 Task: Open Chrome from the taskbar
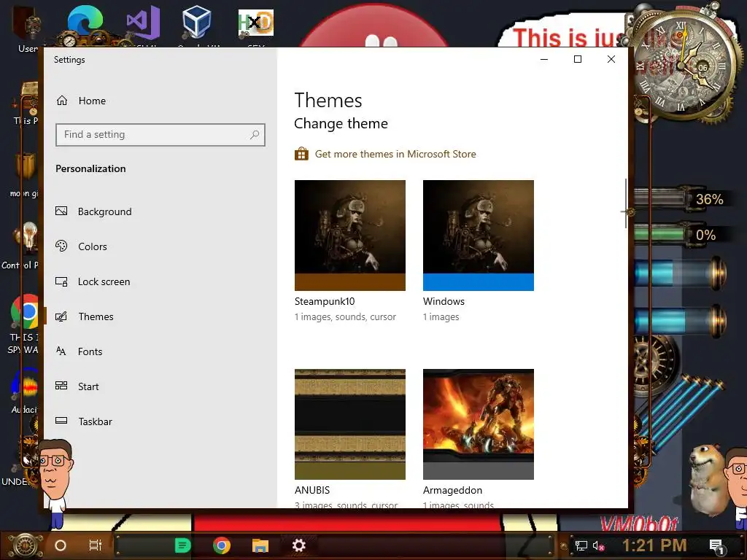tap(222, 545)
